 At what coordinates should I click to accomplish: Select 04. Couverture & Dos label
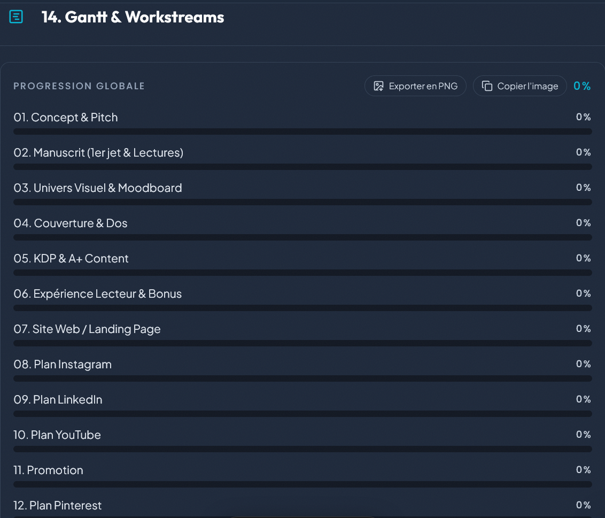[x=70, y=223]
